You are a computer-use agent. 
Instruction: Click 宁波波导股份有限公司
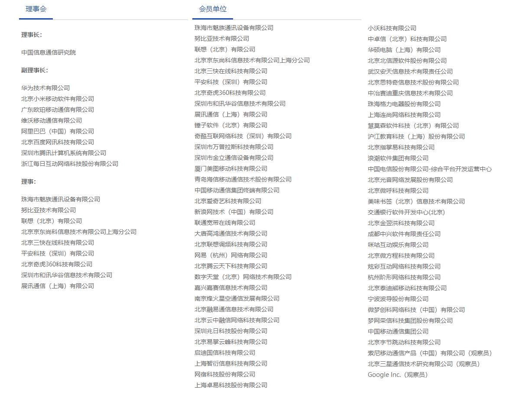pos(398,299)
